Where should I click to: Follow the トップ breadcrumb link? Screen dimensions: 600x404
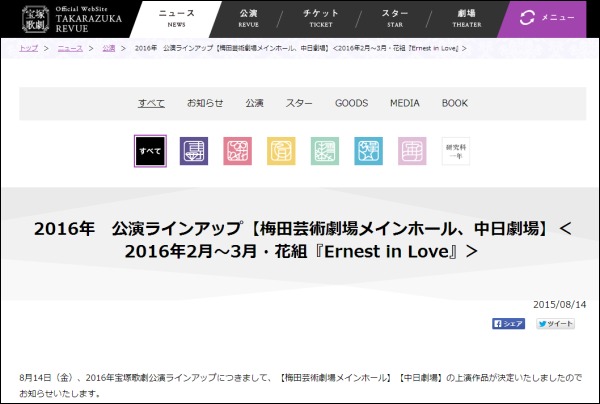[29, 48]
